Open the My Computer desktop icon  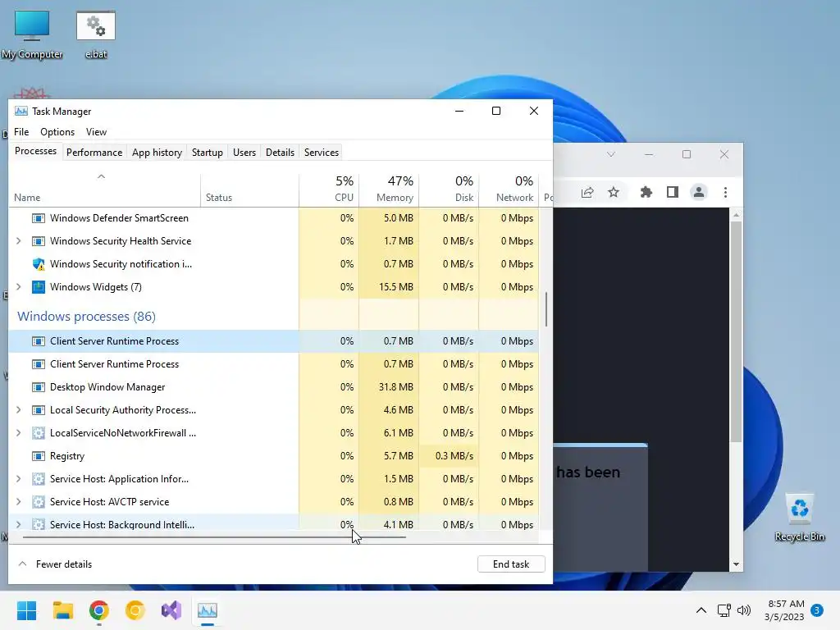[32, 34]
